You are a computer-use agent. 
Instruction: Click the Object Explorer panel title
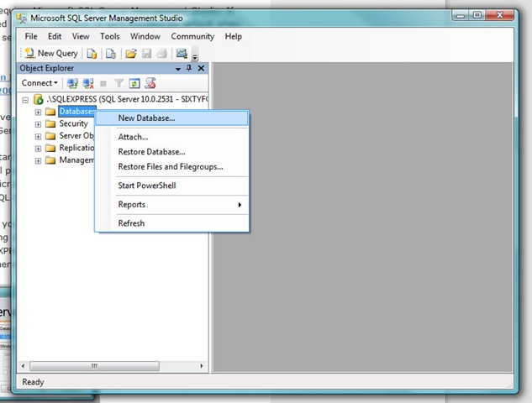[46, 68]
